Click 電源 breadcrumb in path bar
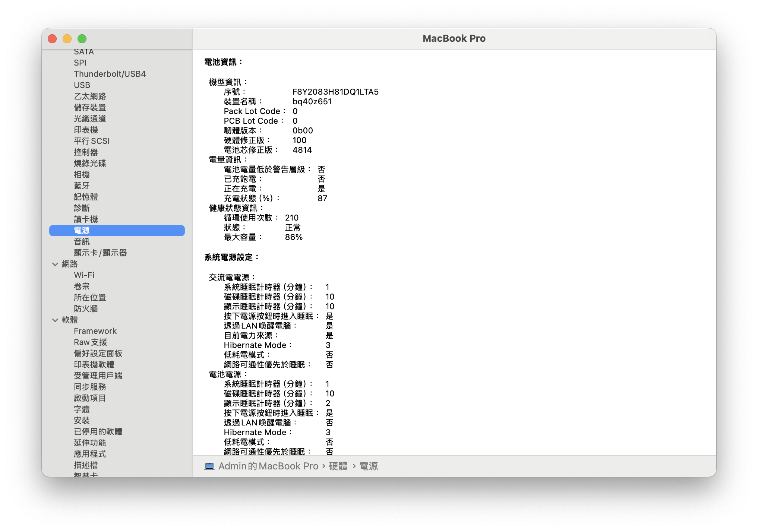758x532 pixels. (x=368, y=466)
